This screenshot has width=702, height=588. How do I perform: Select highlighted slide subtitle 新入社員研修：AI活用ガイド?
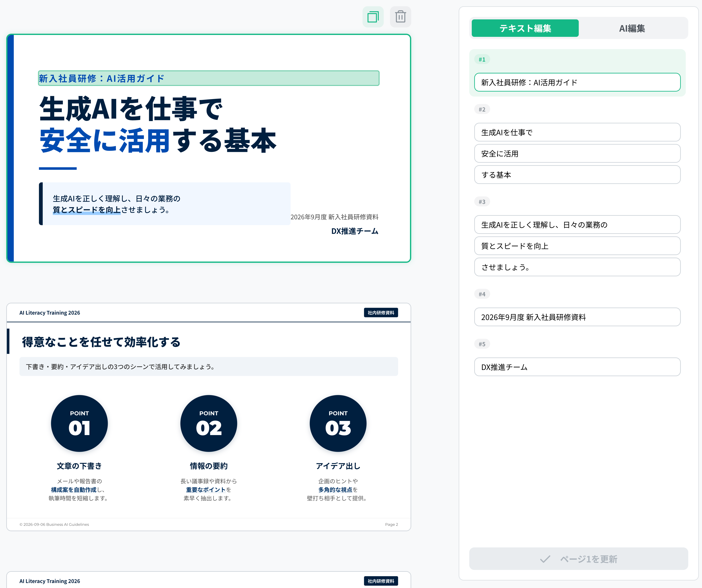pyautogui.click(x=209, y=78)
